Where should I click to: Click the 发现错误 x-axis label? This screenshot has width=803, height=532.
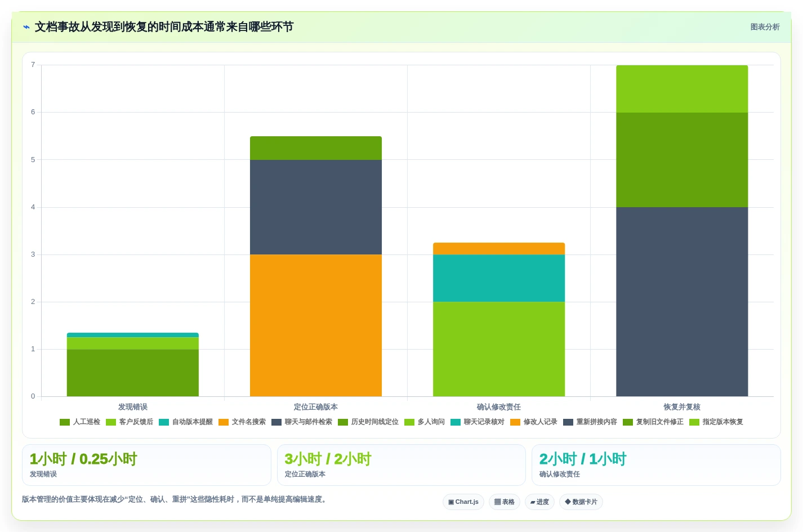tap(133, 407)
